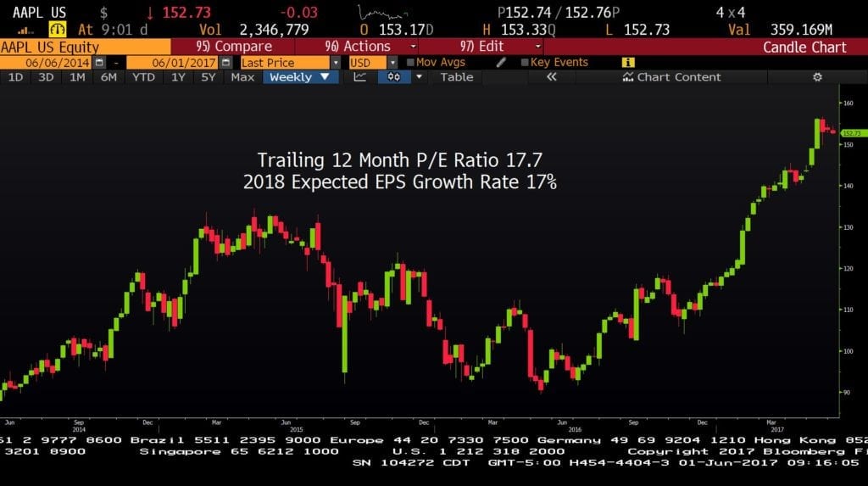Viewport: 868px width, 486px height.
Task: Click the AAPL US ticker label at top
Action: click(39, 12)
